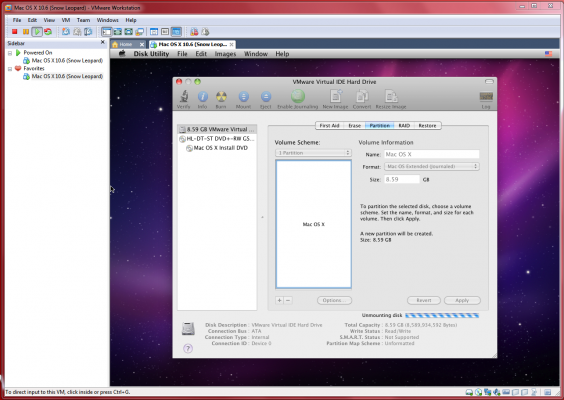Click the Disk Utility help question icon
The width and height of the screenshot is (564, 400).
point(188,348)
